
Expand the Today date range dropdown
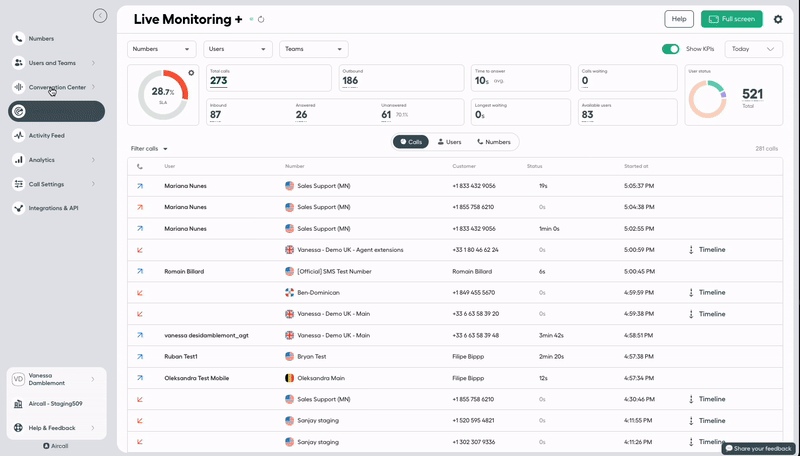pos(753,49)
